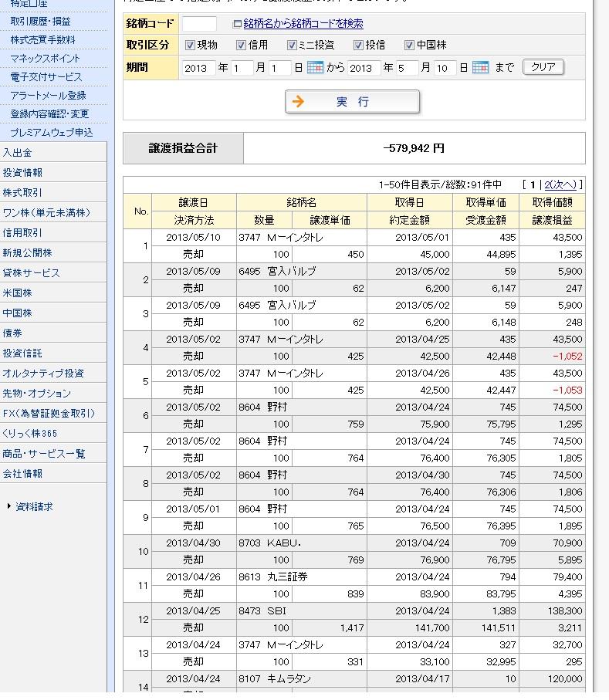The width and height of the screenshot is (609, 700).
Task: Click 銘柄名 column header
Action: [301, 202]
